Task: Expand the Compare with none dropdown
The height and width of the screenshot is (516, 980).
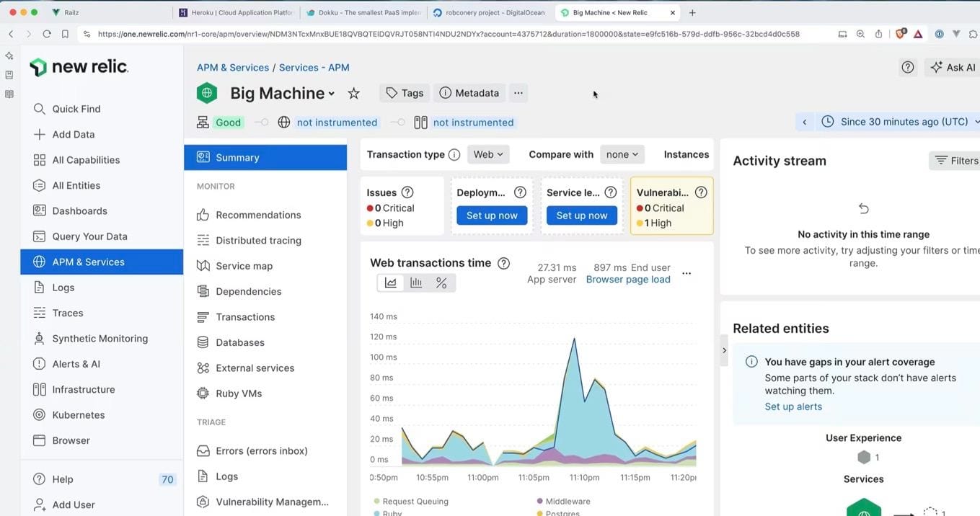Action: (x=622, y=154)
